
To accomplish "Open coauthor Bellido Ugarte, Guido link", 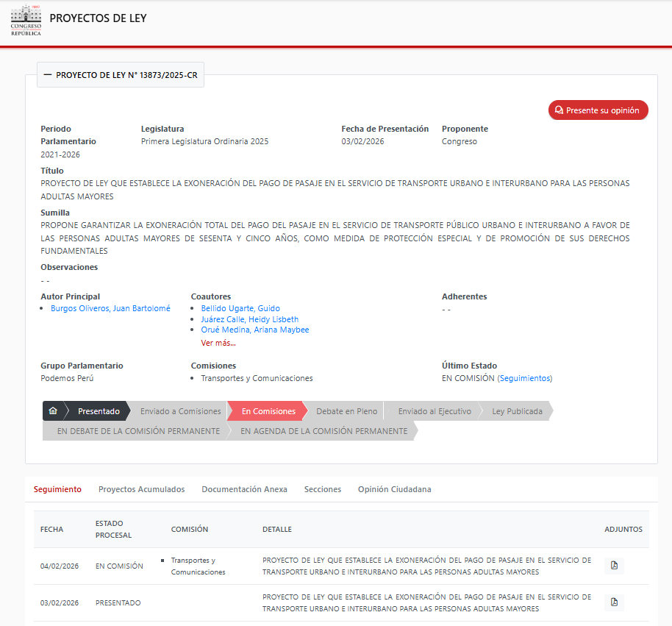I will click(x=240, y=308).
